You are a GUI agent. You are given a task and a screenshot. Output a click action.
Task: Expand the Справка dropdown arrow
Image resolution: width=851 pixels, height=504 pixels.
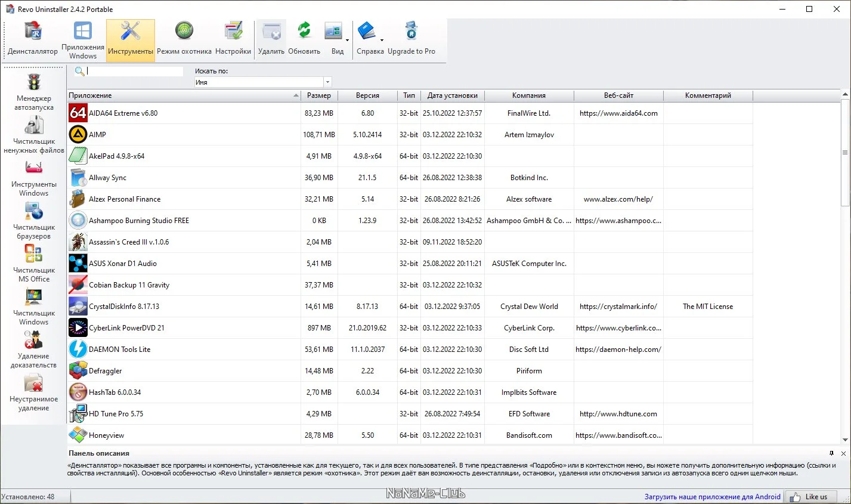382,40
